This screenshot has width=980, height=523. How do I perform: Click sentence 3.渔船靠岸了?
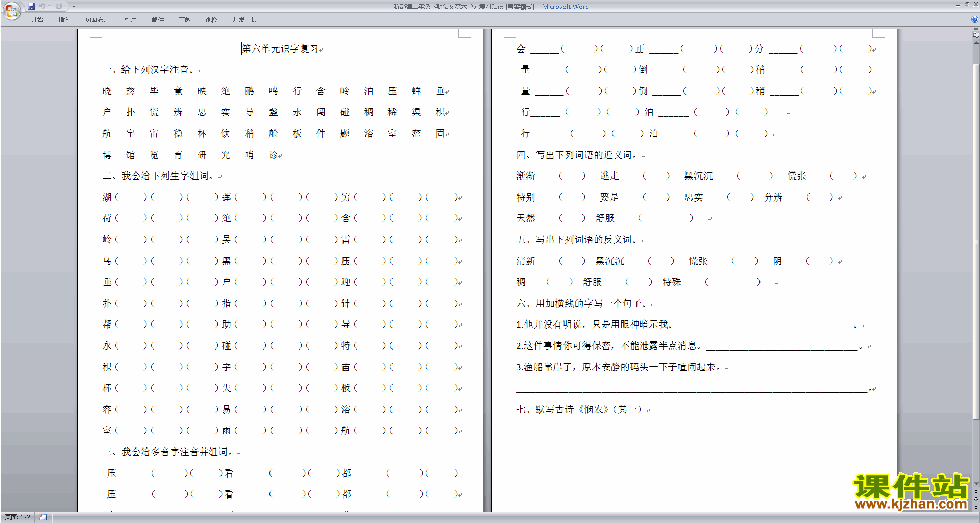(x=618, y=367)
